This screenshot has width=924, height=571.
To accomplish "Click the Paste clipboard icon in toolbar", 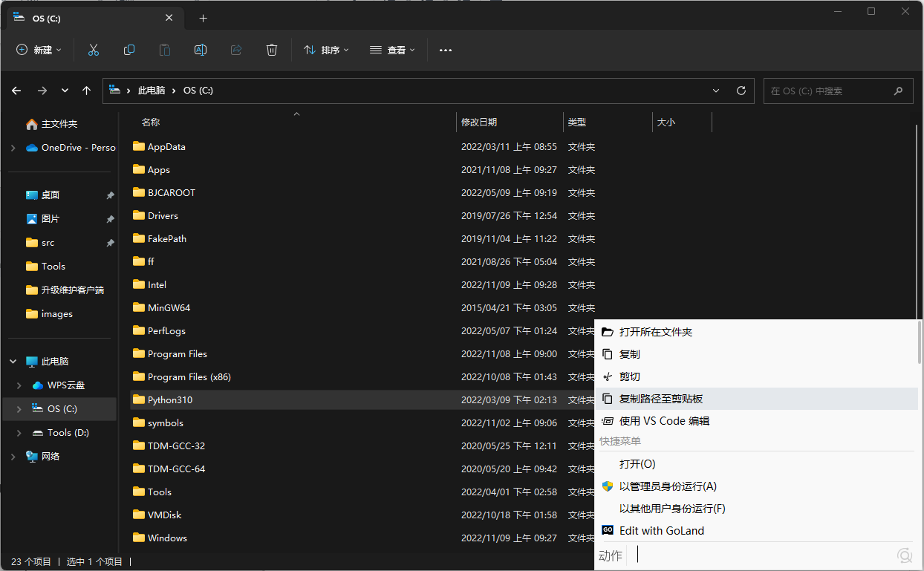I will point(165,50).
